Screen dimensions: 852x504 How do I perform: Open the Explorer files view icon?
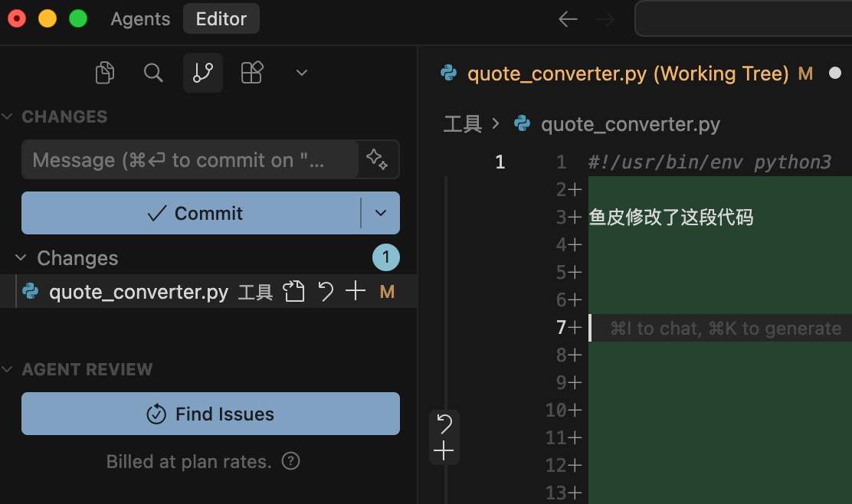tap(105, 73)
